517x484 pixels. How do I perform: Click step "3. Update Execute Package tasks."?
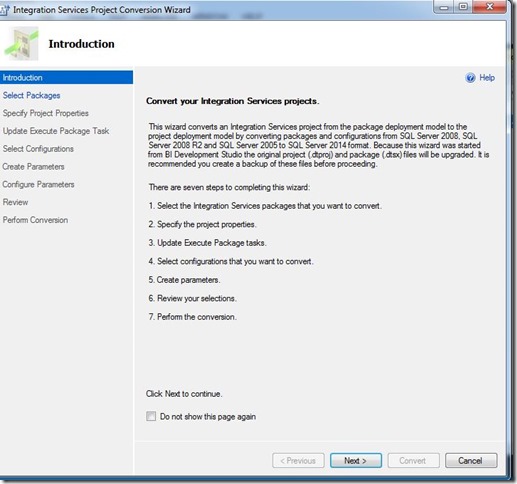(207, 243)
